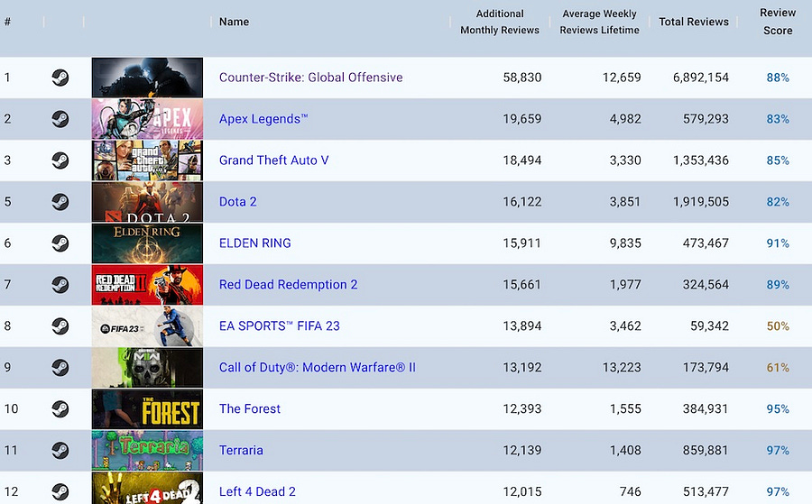
Task: Sort by Total Reviews column header
Action: click(x=694, y=22)
